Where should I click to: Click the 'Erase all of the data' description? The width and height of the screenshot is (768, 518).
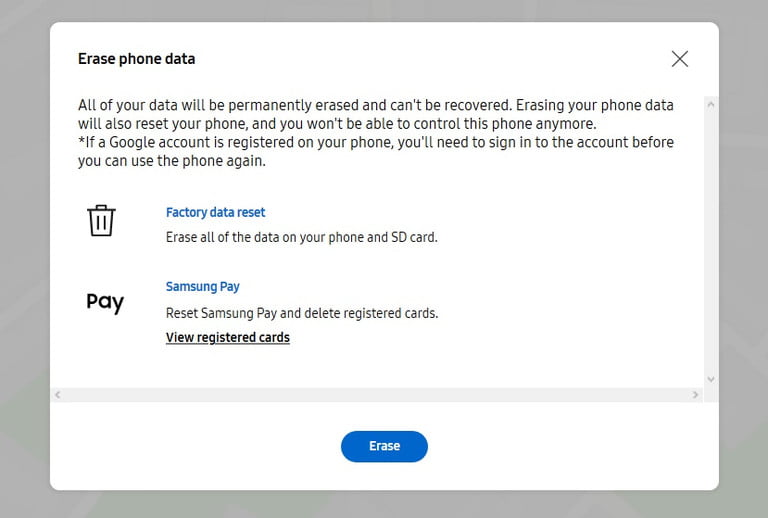point(301,238)
